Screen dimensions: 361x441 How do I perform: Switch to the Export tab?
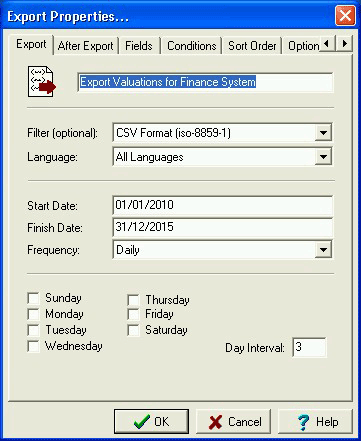(x=31, y=44)
